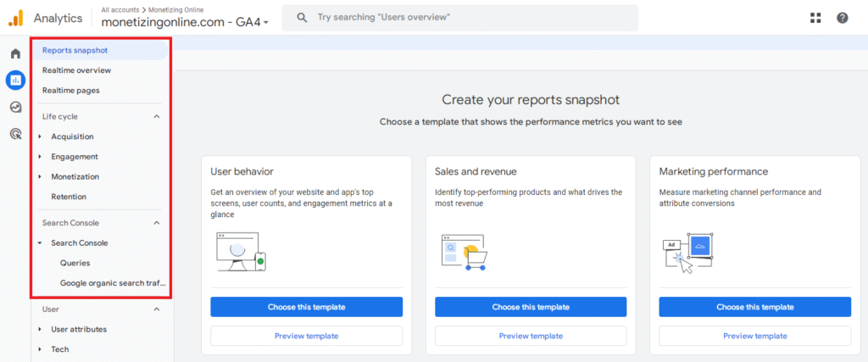Image resolution: width=868 pixels, height=362 pixels.
Task: Expand the Monetization arrow
Action: (40, 176)
